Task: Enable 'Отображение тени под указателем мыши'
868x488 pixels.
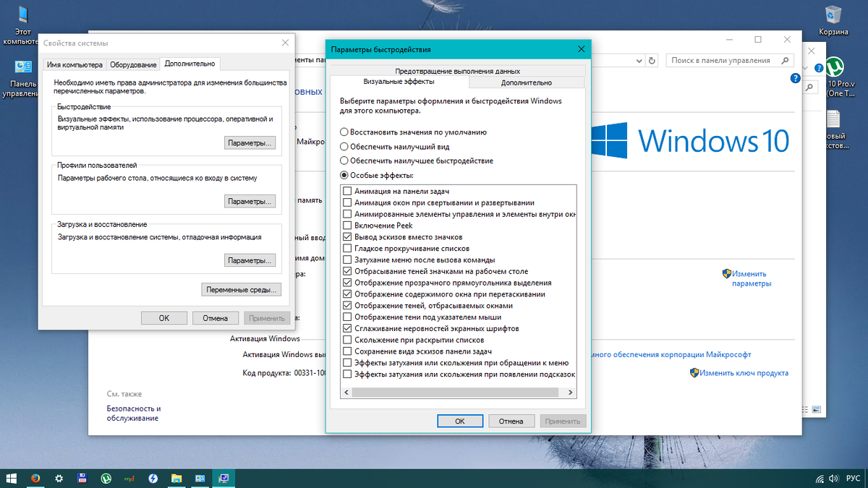Action: pyautogui.click(x=347, y=317)
